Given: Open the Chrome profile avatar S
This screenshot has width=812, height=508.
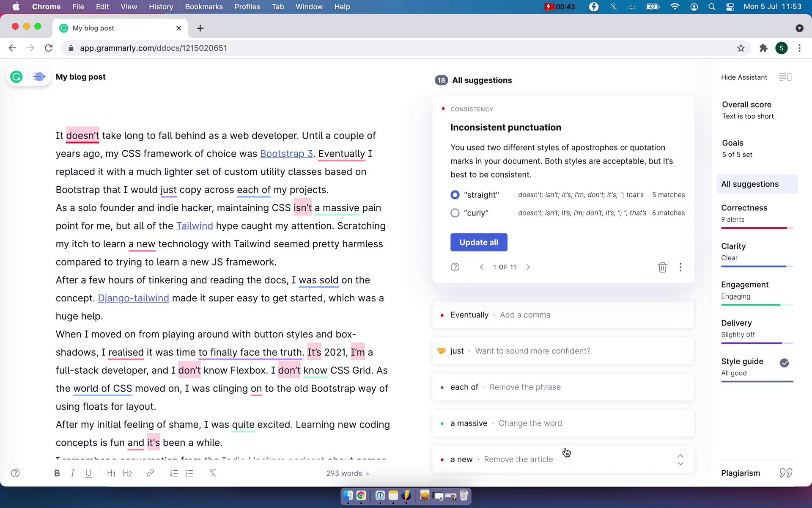Looking at the screenshot, I should pos(782,48).
